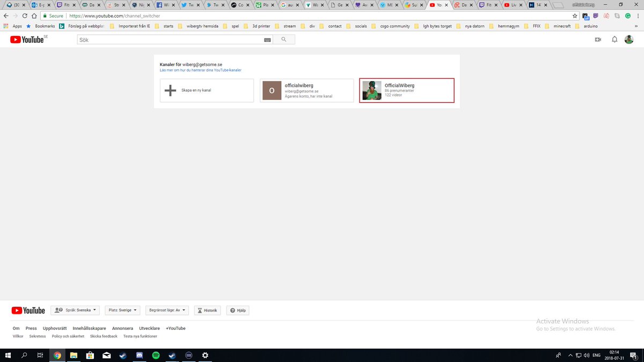Select the brown O avatar of officialwiberg
The height and width of the screenshot is (362, 644).
coord(272,91)
